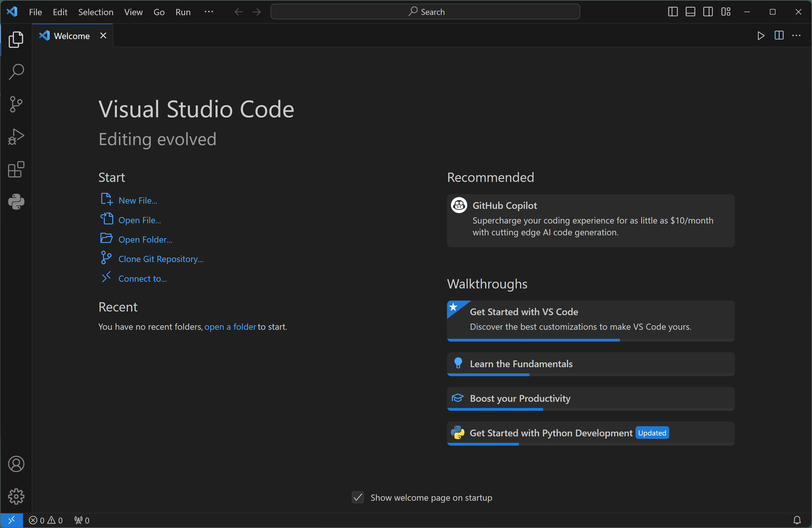The height and width of the screenshot is (528, 812).
Task: Open the Customize Layout button
Action: [x=726, y=12]
